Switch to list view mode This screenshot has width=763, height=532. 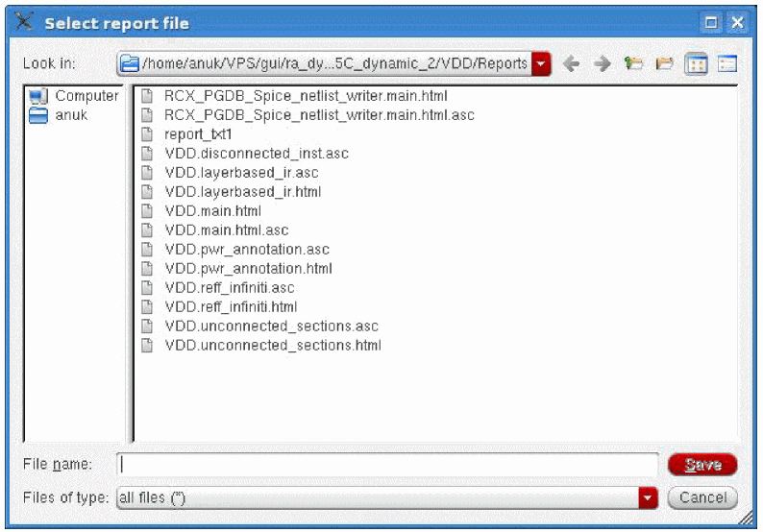pos(696,63)
